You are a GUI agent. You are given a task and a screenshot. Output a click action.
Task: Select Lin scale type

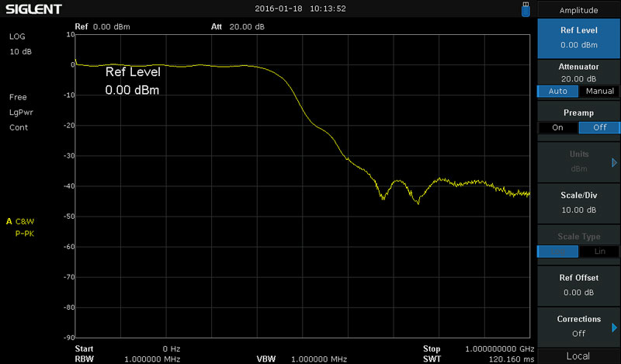click(599, 251)
